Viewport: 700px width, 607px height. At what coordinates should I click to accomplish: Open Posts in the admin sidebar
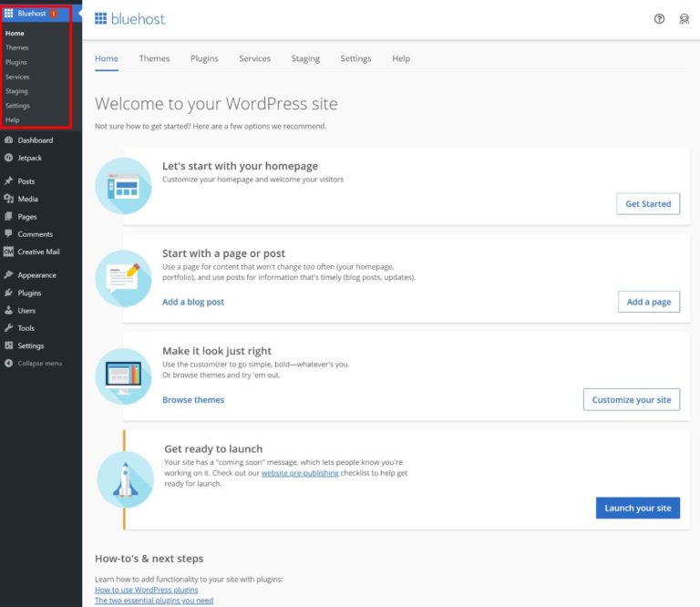[x=26, y=181]
